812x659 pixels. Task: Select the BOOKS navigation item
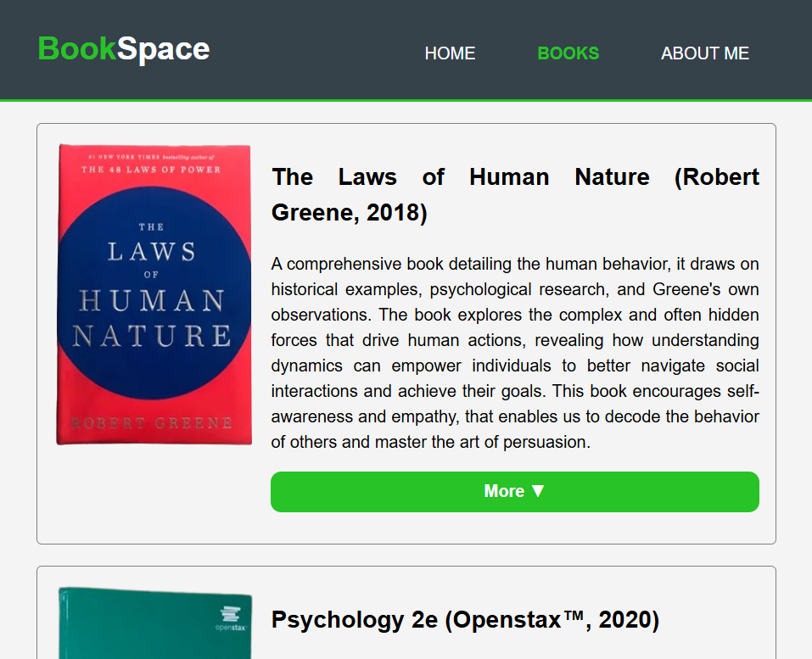coord(568,53)
